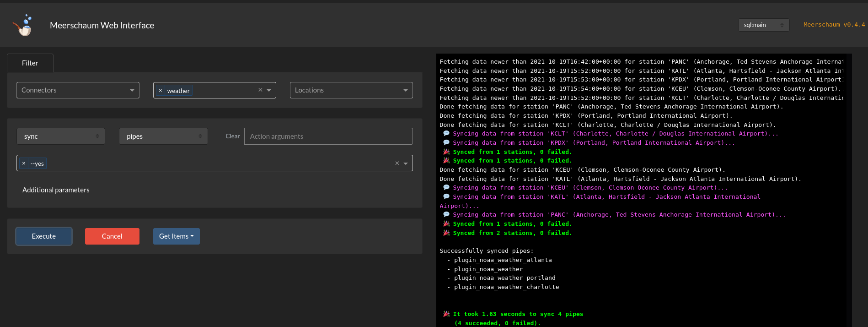Screen dimensions: 868x327
Task: Change the sql:main instance selector
Action: [x=763, y=25]
